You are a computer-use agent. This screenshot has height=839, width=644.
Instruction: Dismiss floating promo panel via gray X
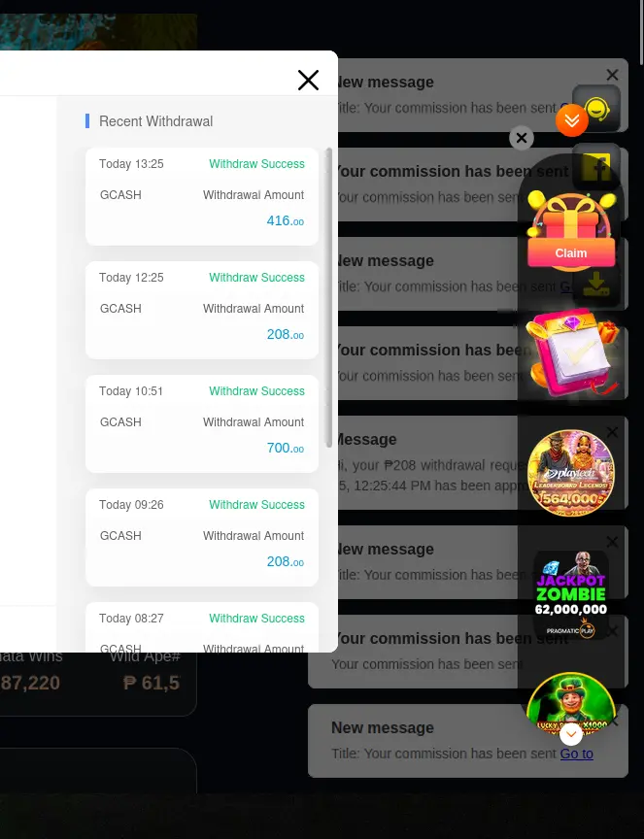522,138
